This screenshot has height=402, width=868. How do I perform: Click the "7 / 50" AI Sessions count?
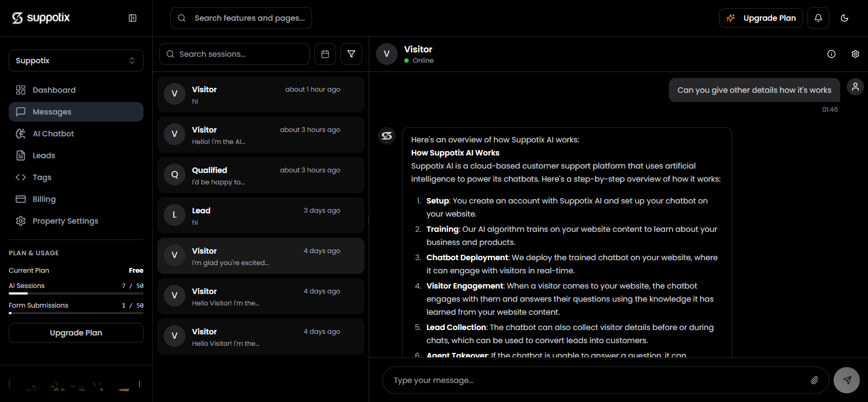(x=133, y=286)
